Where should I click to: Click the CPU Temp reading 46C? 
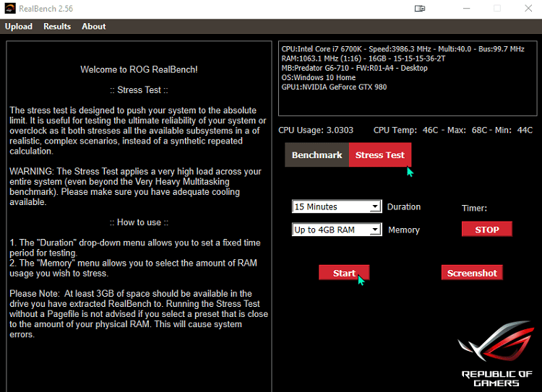coord(431,130)
